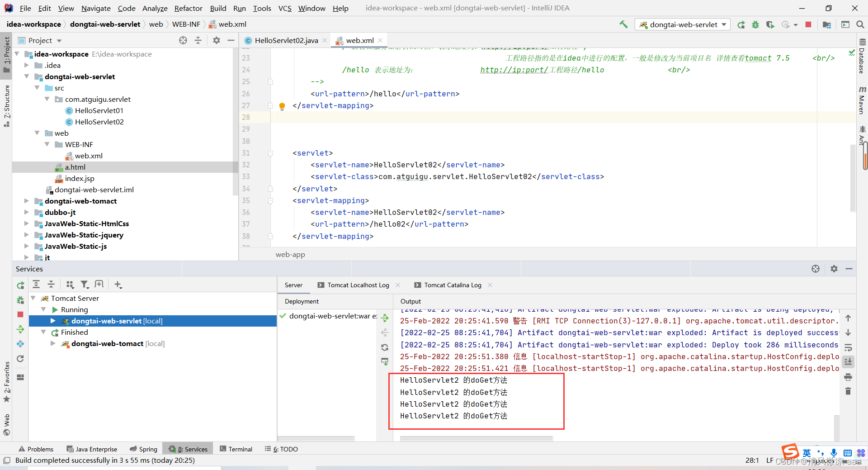Expand the dubbo-jt module
The width and height of the screenshot is (868, 470).
click(27, 212)
